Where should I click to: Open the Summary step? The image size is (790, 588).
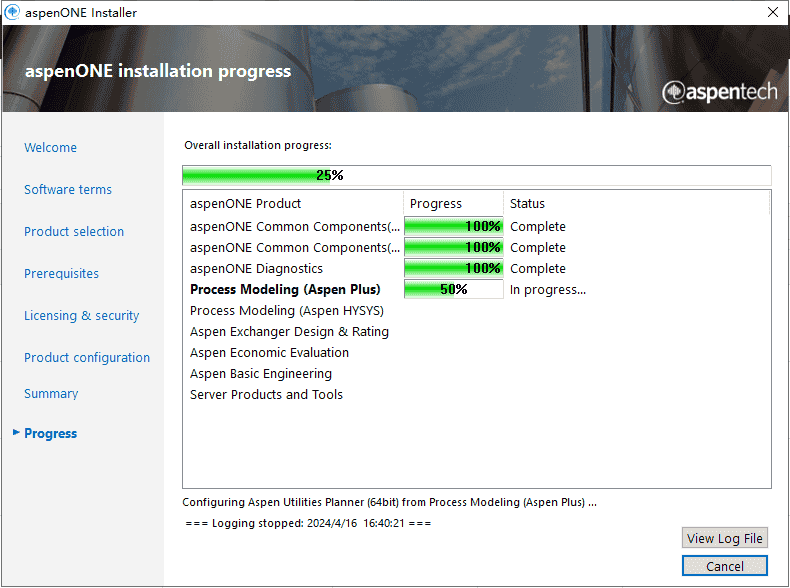tap(51, 394)
